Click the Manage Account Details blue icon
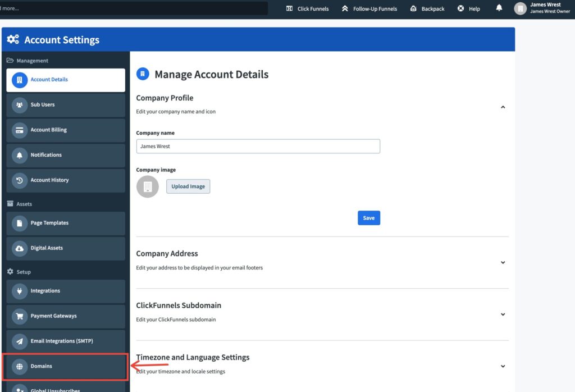575x392 pixels. pyautogui.click(x=143, y=74)
